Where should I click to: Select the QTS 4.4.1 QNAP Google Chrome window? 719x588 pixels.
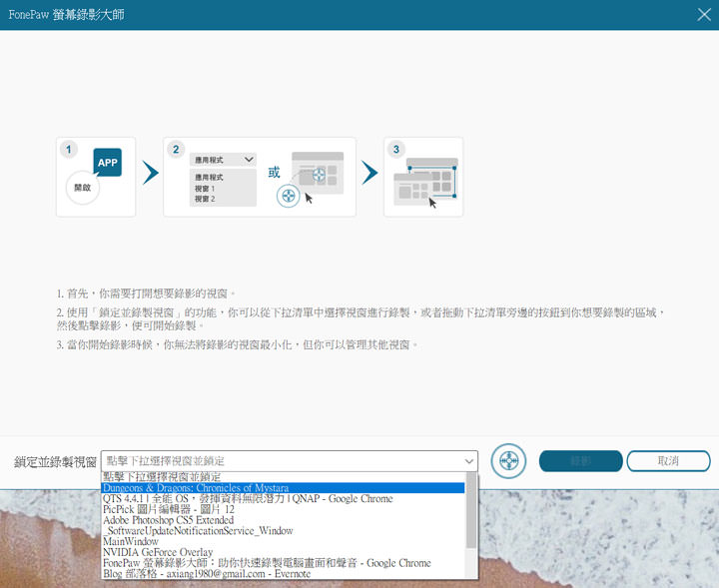point(283,498)
